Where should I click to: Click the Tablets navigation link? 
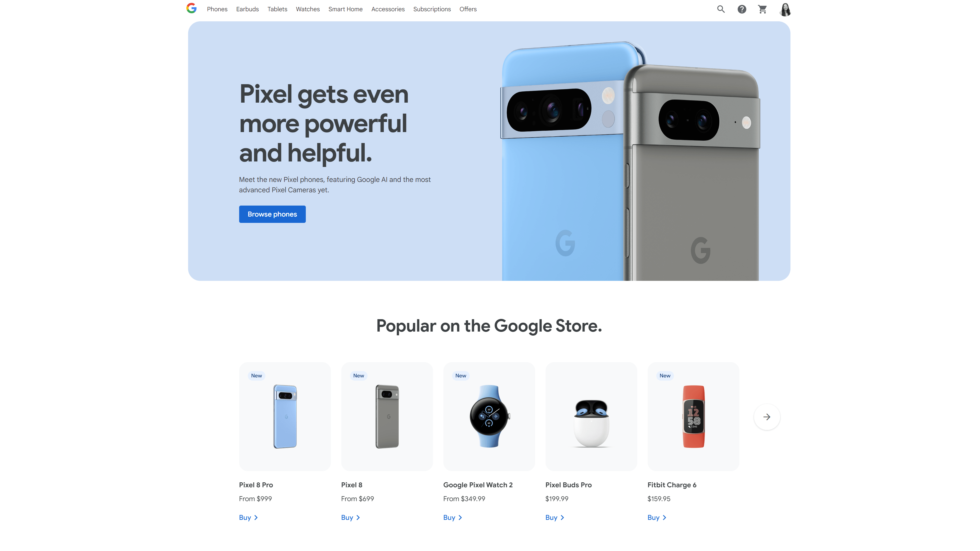[x=277, y=9]
